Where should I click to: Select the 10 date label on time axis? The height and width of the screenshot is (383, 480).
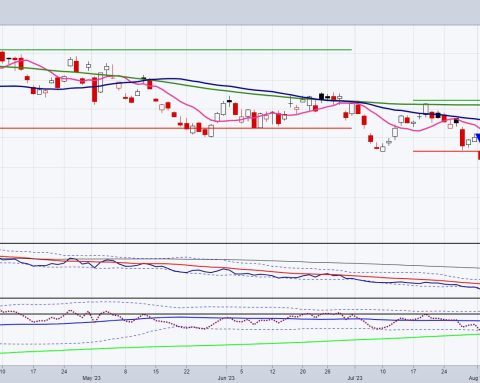point(383,371)
